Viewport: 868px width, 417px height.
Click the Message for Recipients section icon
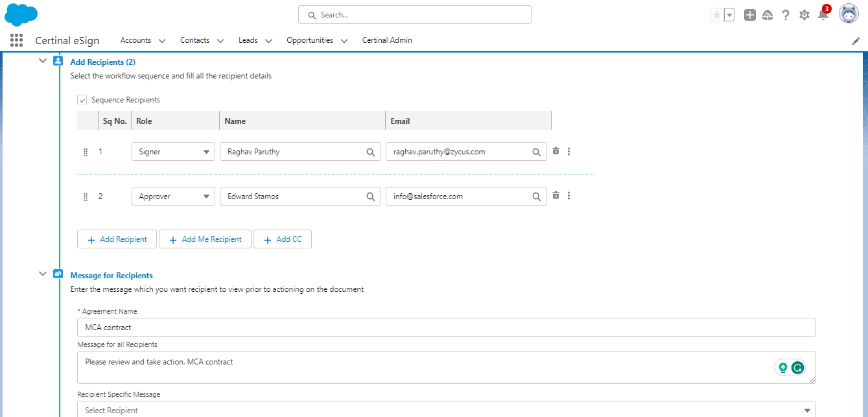click(x=58, y=274)
